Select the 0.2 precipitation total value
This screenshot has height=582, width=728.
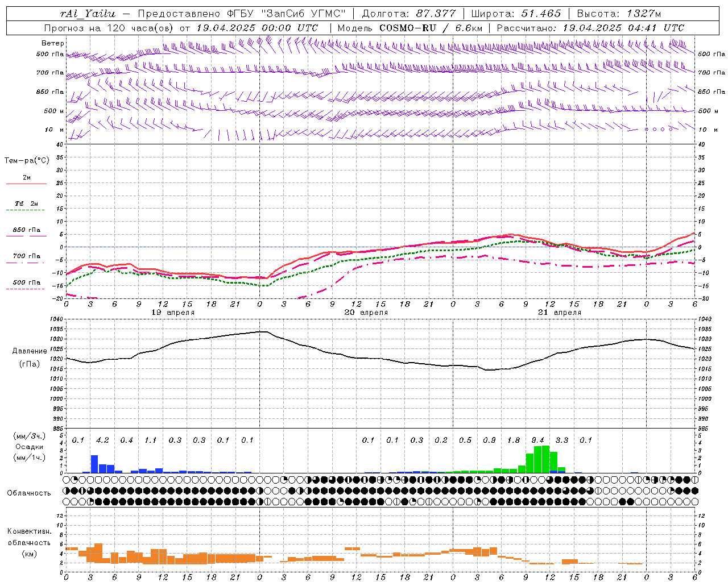(x=441, y=440)
